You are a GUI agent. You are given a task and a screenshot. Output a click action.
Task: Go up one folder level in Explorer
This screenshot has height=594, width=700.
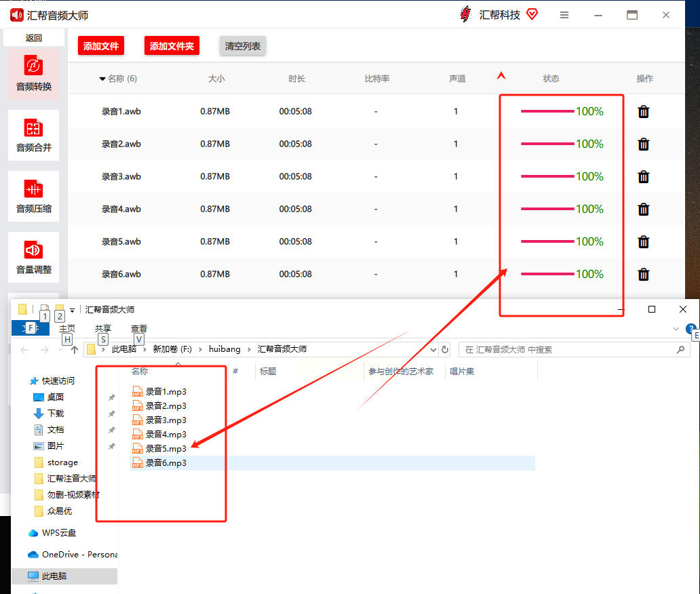point(75,350)
